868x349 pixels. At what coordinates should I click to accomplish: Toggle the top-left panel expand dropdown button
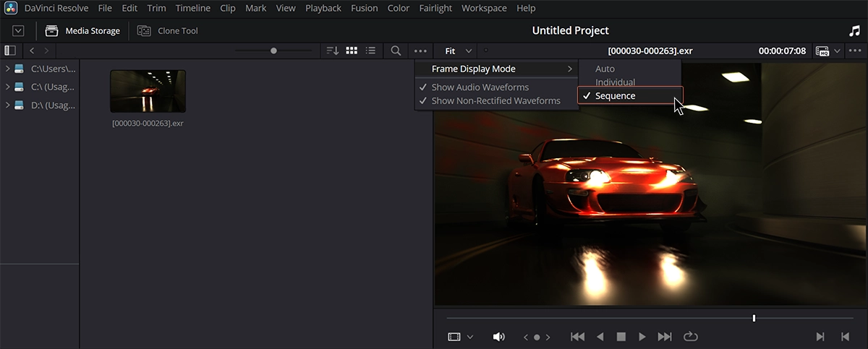click(x=18, y=31)
